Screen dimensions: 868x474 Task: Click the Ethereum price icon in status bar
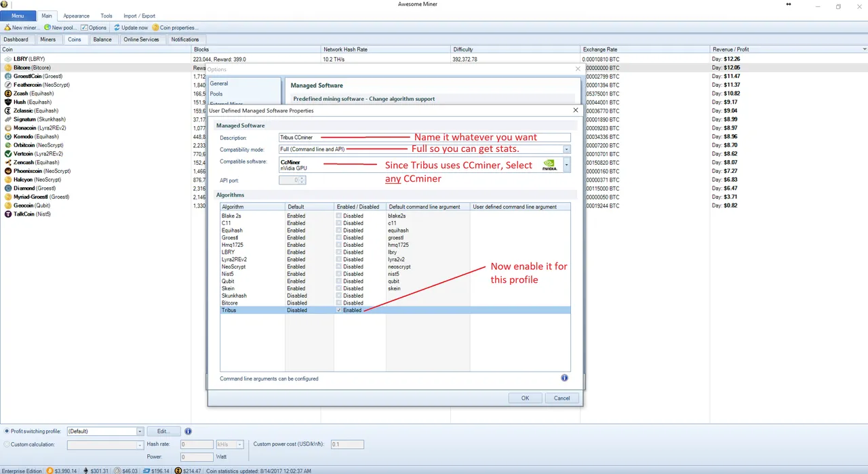[85, 471]
